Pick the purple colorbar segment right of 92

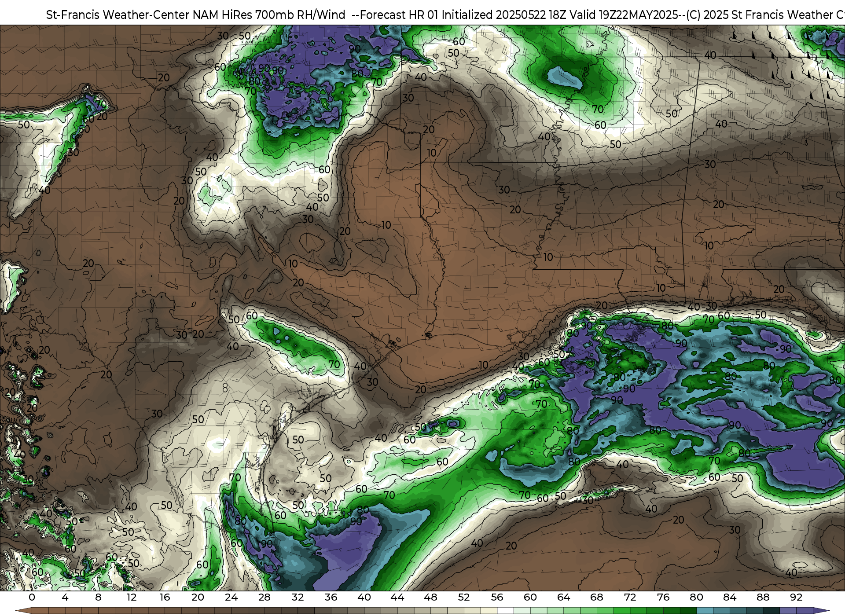pyautogui.click(x=805, y=611)
